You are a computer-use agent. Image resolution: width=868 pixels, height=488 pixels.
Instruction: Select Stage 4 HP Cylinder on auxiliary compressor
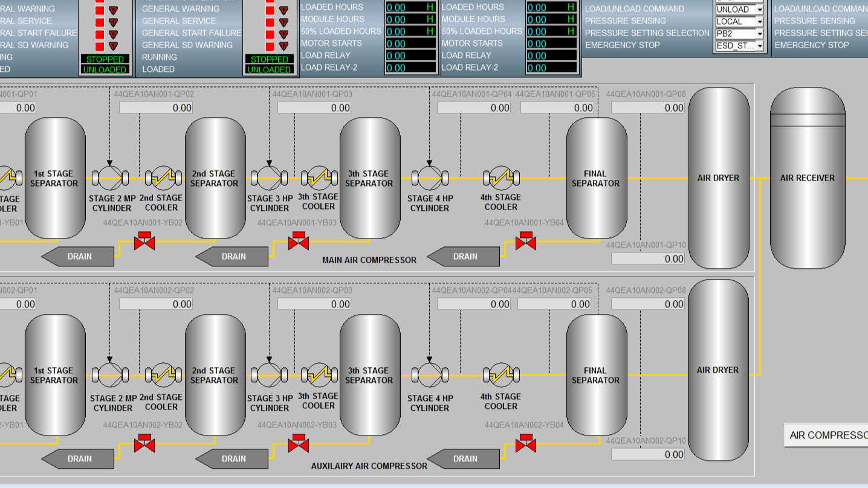tap(429, 375)
